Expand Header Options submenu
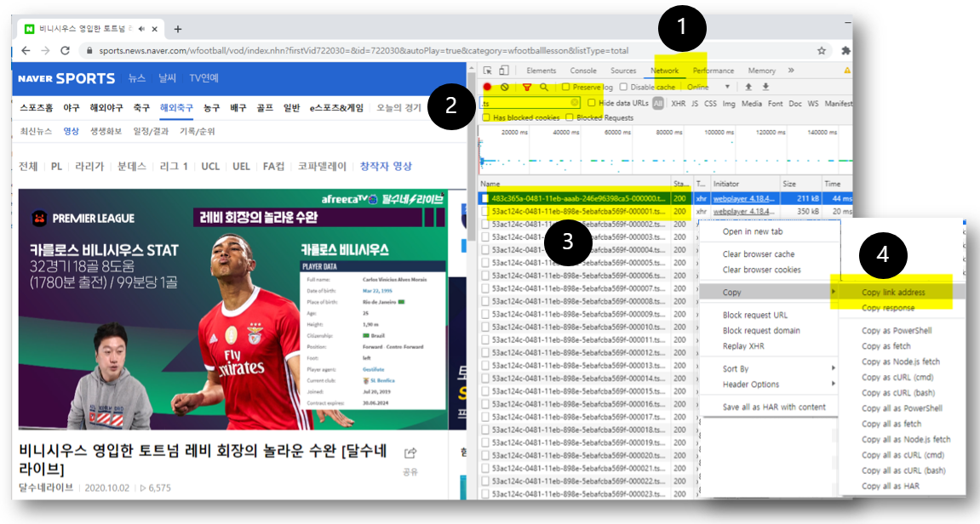The height and width of the screenshot is (524, 980). point(770,384)
